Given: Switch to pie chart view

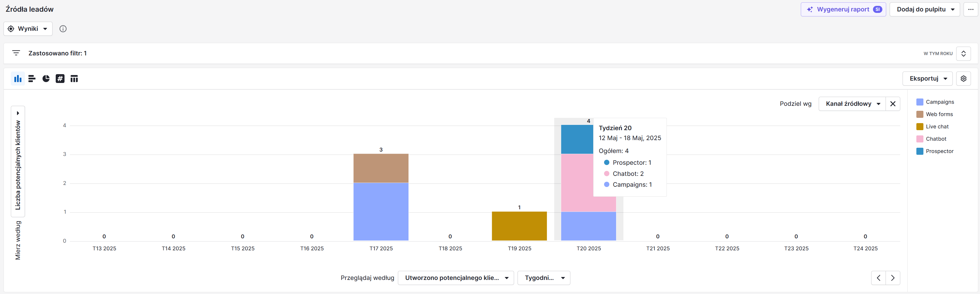Looking at the screenshot, I should [x=46, y=79].
